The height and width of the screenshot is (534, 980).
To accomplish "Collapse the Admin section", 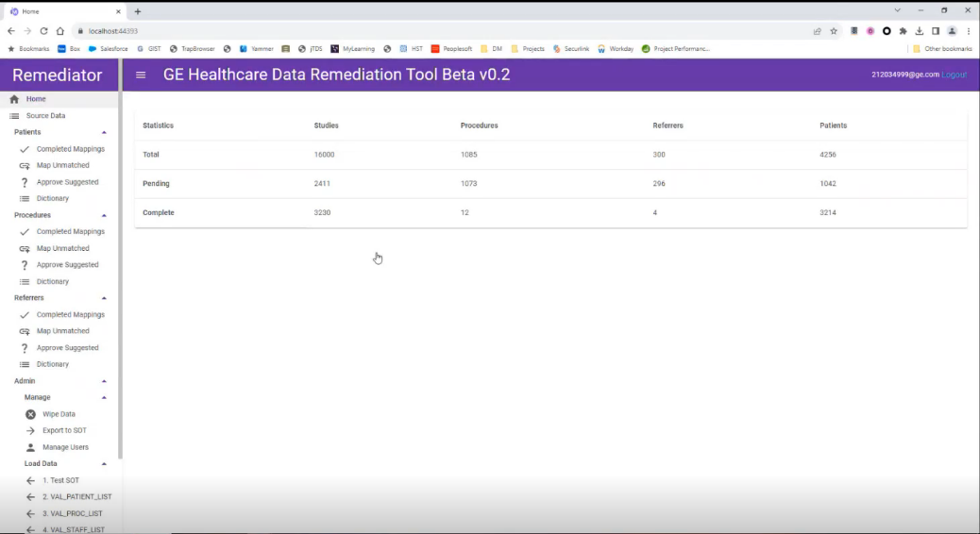I will [x=104, y=381].
